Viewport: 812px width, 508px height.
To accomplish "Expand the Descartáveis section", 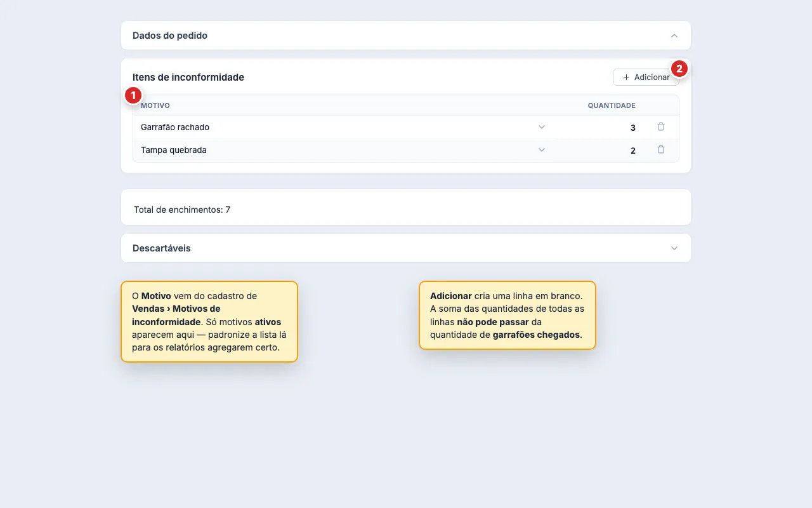I will [674, 248].
